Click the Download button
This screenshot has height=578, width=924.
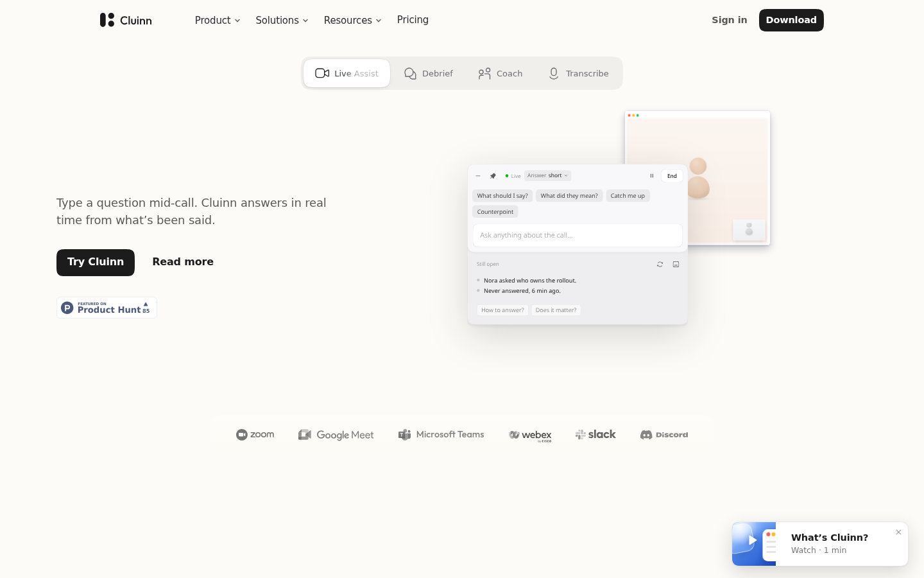791,20
